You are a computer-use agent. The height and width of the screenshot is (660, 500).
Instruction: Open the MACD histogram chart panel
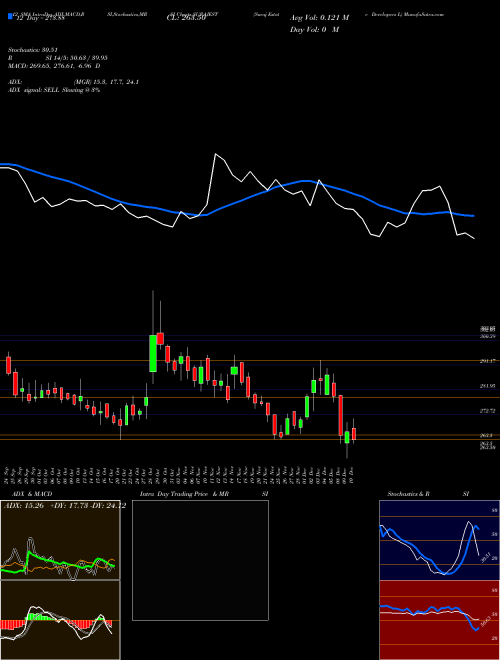click(x=60, y=620)
